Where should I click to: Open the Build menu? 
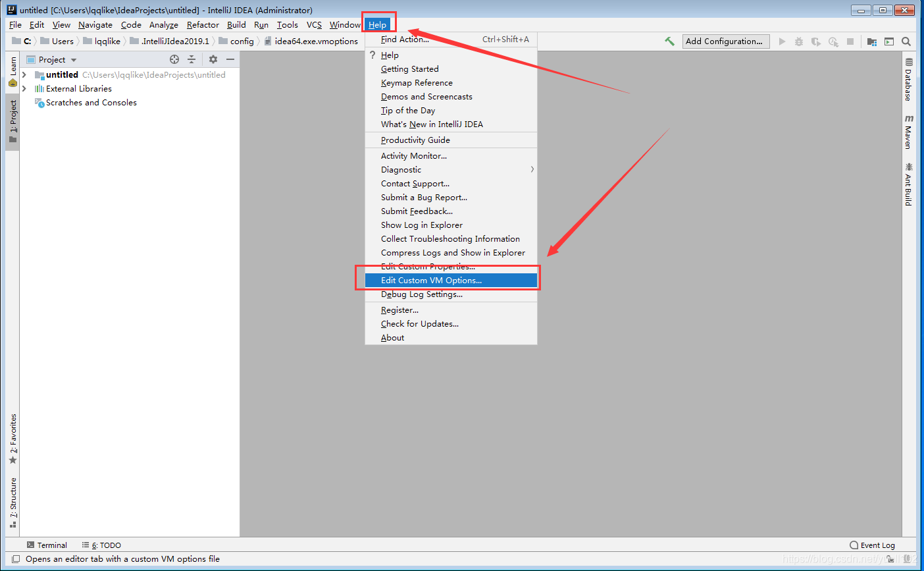236,25
